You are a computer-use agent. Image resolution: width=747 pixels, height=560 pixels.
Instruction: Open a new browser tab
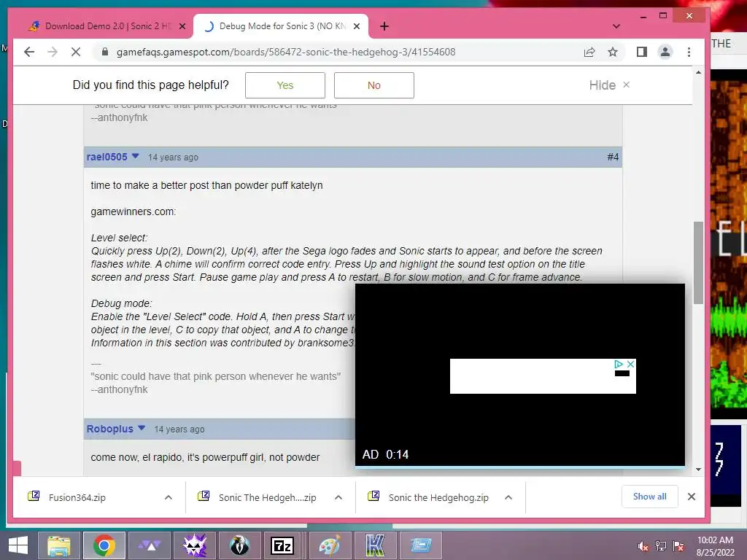point(384,26)
